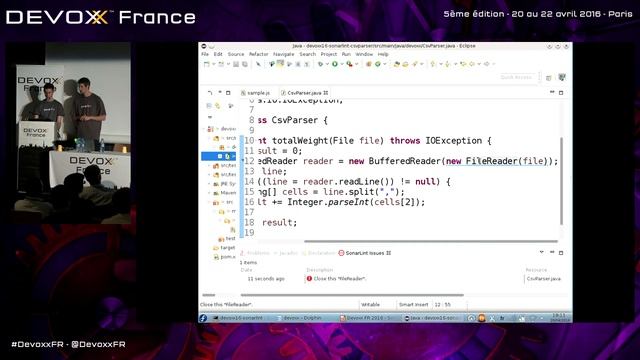Screen dimensions: 640x360
Task: Select the highlighted CsvParser file in the tree
Action: pyautogui.click(x=218, y=156)
